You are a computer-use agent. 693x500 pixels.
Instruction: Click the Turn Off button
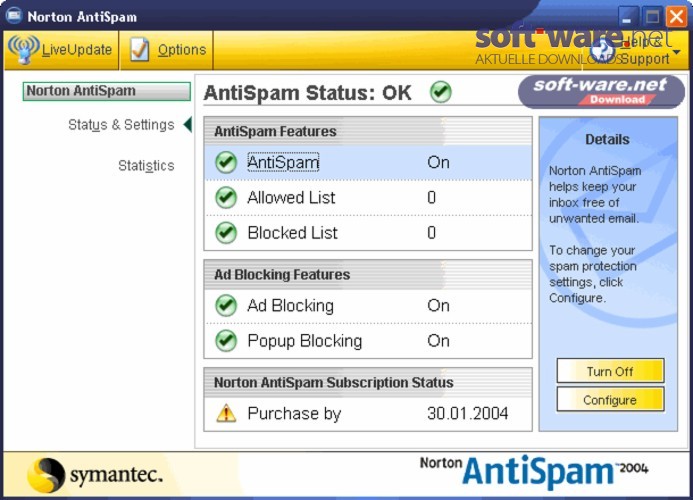610,371
